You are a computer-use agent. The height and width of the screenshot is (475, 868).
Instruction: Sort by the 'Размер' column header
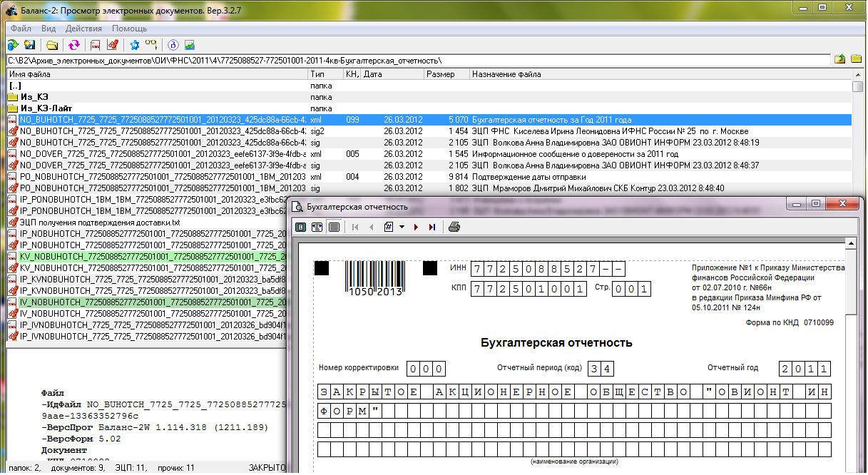click(447, 74)
